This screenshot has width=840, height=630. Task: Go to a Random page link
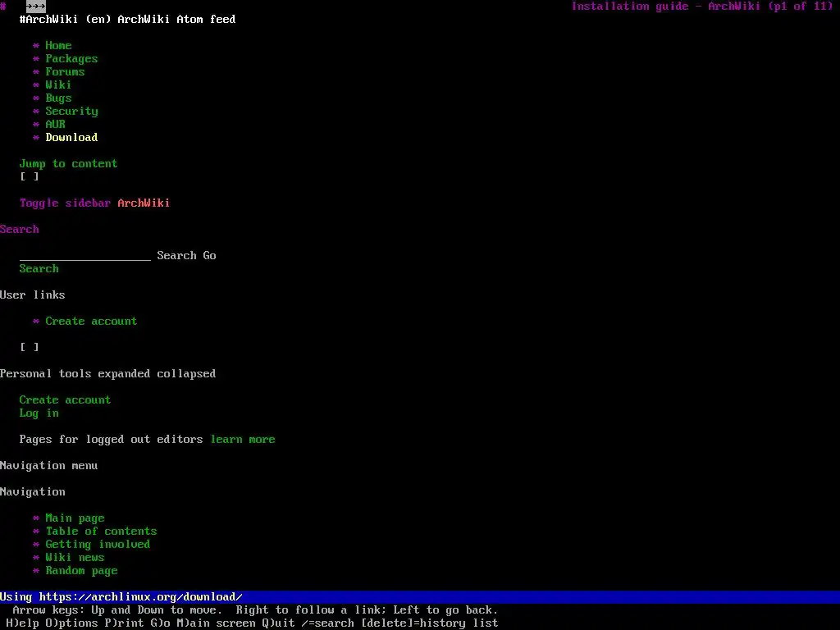81,571
